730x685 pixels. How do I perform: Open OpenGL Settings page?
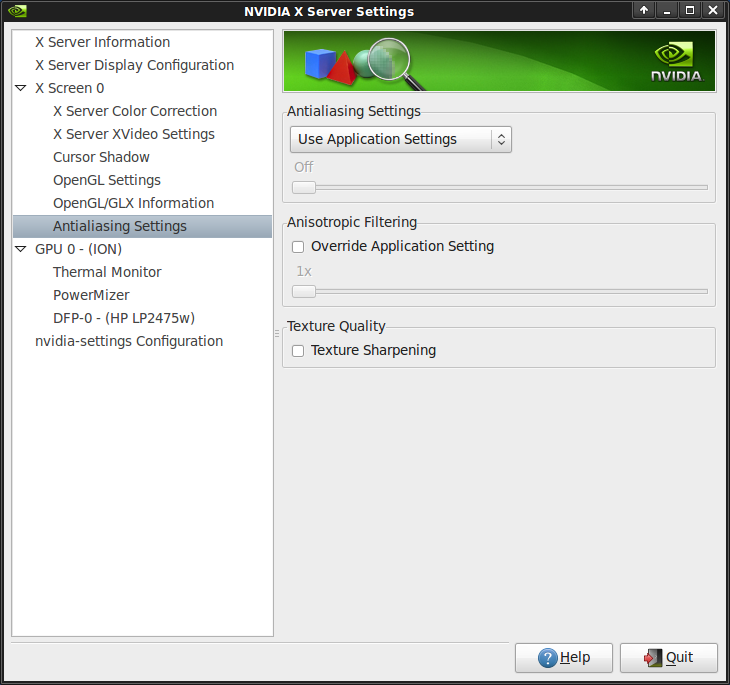point(107,180)
